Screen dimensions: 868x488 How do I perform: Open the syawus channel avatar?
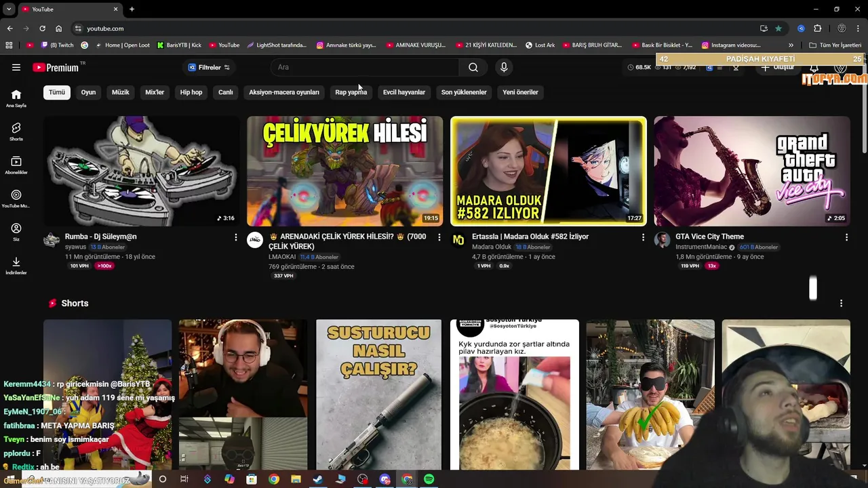(52, 240)
